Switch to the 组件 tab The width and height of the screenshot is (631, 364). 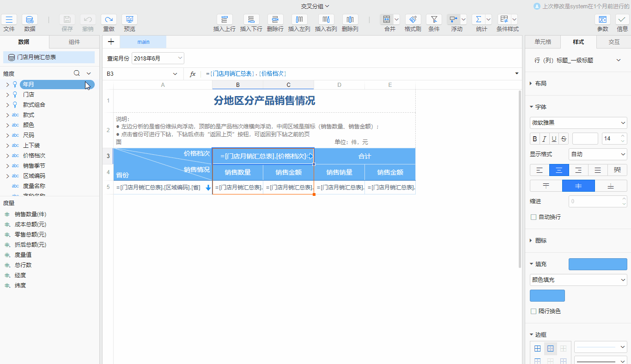(x=74, y=42)
